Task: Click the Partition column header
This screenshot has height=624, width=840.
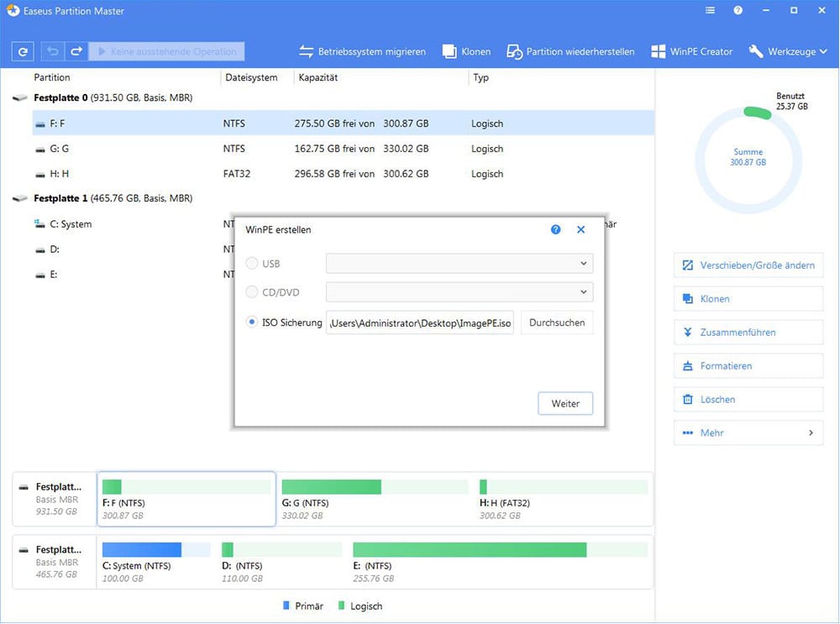Action: 52,77
